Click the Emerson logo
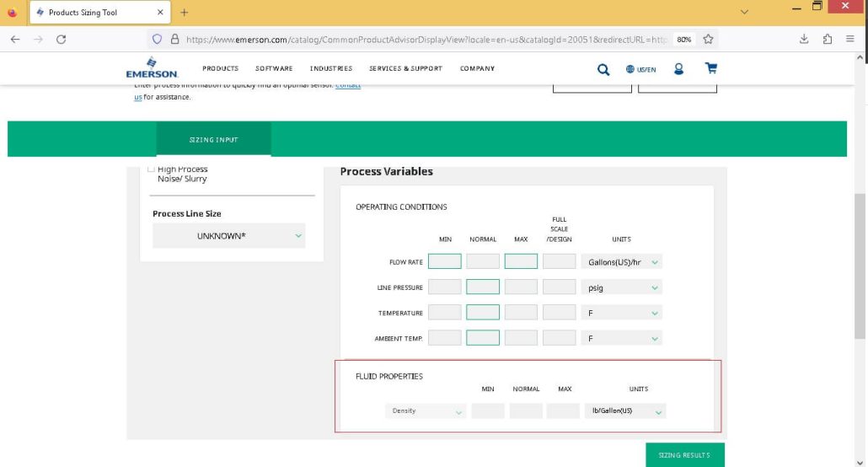 (152, 67)
